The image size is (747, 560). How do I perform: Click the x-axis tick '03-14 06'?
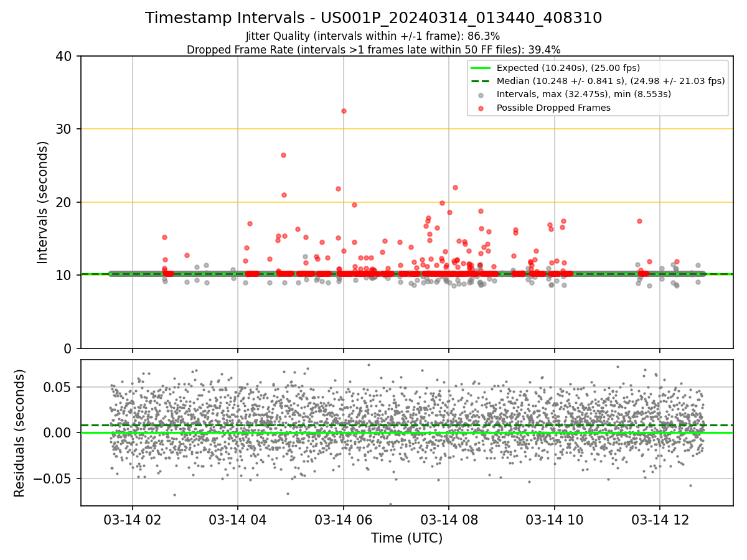(343, 520)
